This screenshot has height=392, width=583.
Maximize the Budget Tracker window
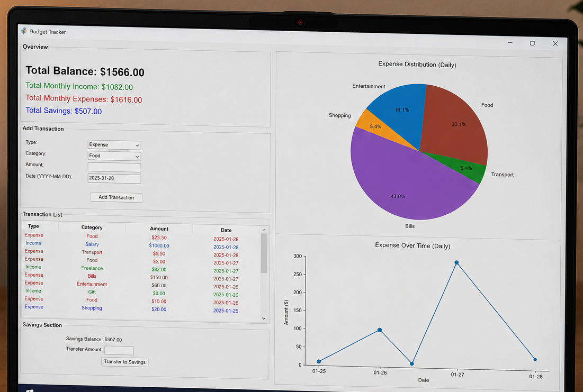pyautogui.click(x=533, y=43)
